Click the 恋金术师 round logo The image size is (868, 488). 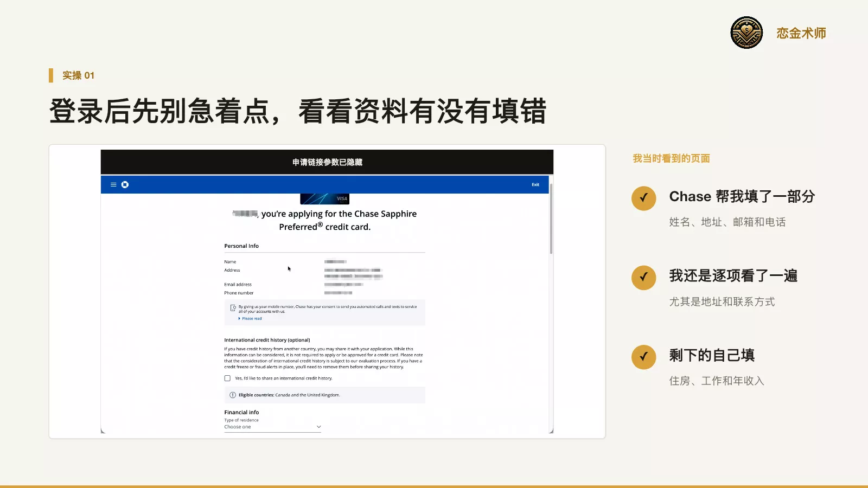point(746,33)
